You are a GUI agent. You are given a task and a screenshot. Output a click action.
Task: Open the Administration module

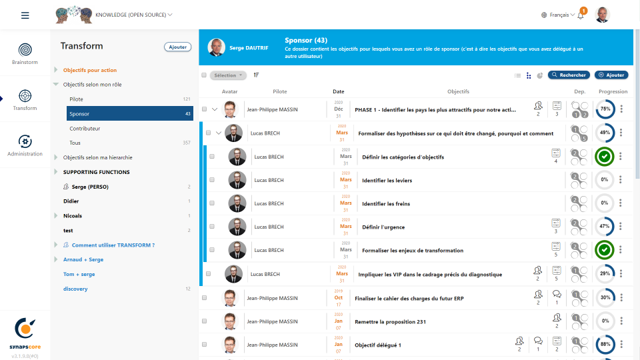pyautogui.click(x=25, y=145)
